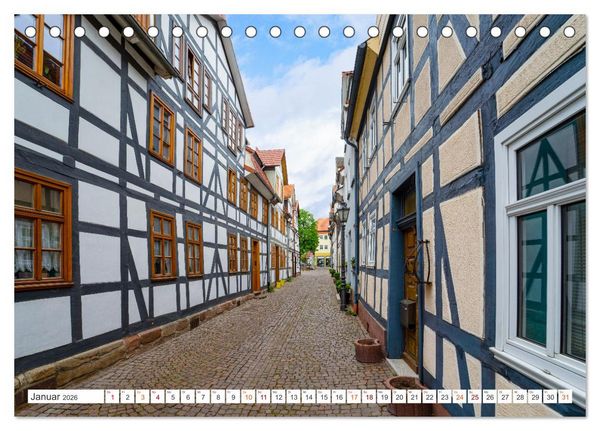Click the "Januar 2026" month label
Image resolution: width=600 pixels, height=431 pixels.
[x=54, y=397]
